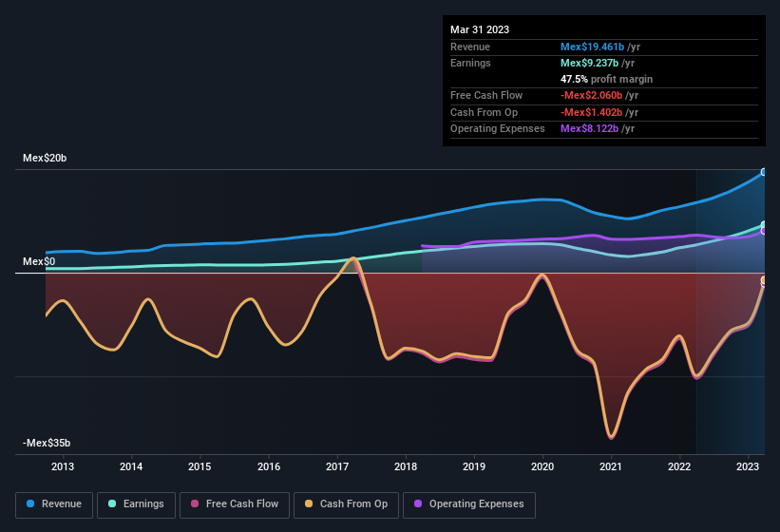The image size is (780, 532).
Task: Click the Mex$9.237b earnings value
Action: pos(589,63)
